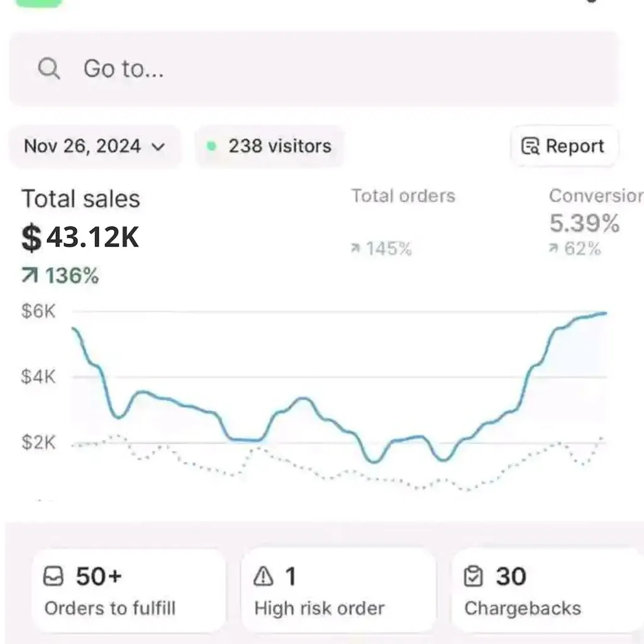Click the green live visitors dot
Viewport: 644px width, 644px height.
tap(211, 147)
